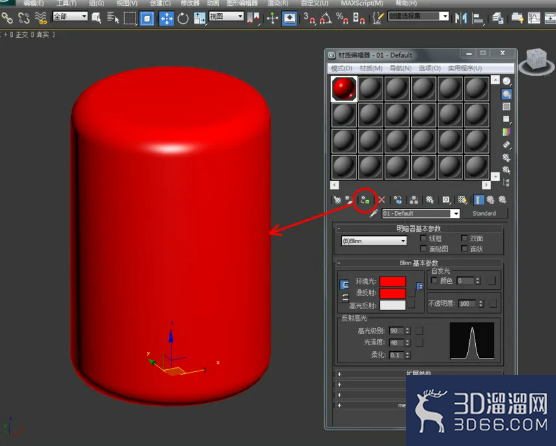Screen dimensions: 556x446
Task: Click the Standard material type button
Action: [x=484, y=213]
